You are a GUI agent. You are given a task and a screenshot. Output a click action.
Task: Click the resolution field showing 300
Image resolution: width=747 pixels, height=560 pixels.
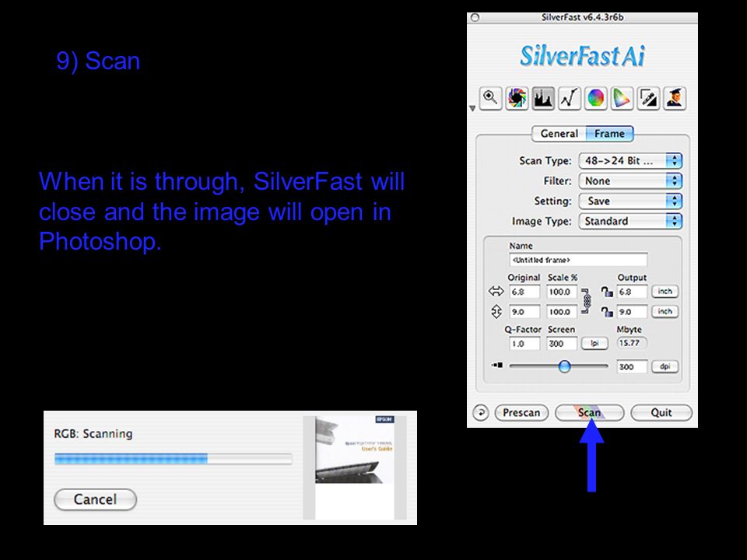[x=632, y=366]
